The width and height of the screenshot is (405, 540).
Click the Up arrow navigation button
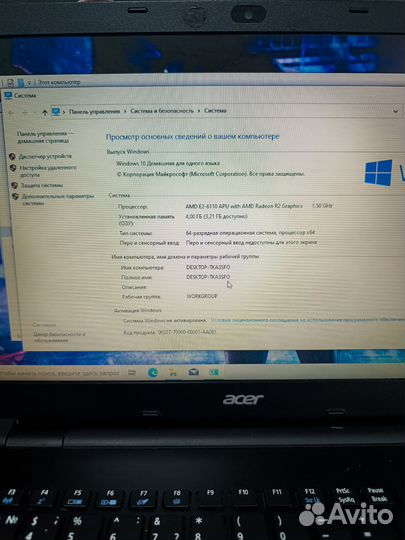coord(45,112)
